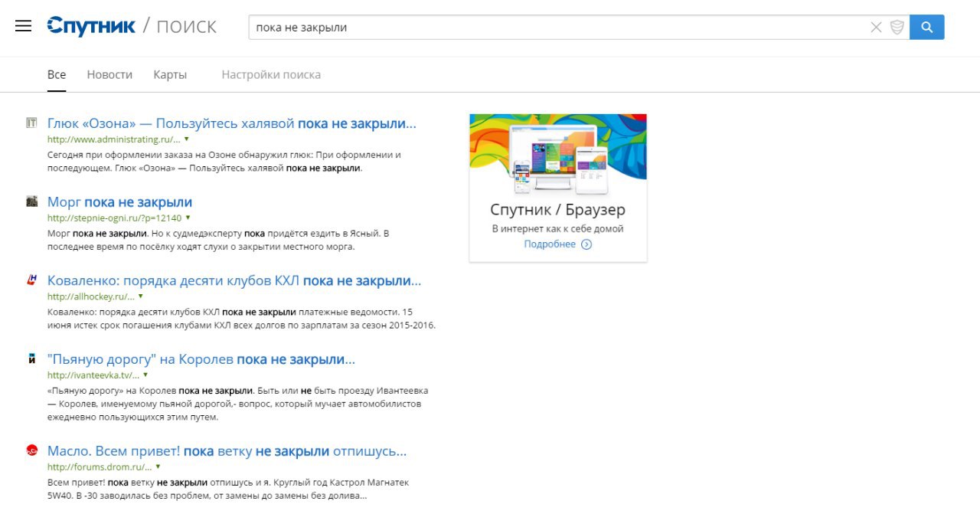Open the Глюк «Озона» result title
The width and height of the screenshot is (980, 514).
[232, 123]
